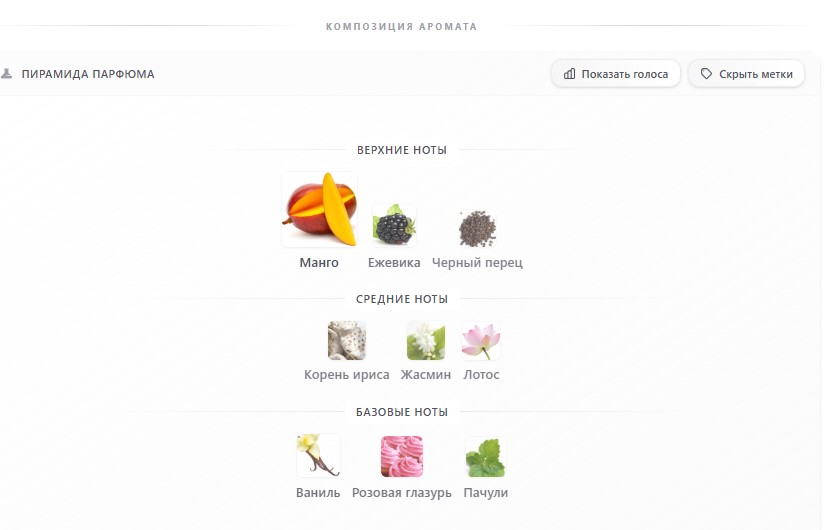Click the Mango note image
Viewport: 825px width, 530px height.
(x=319, y=209)
